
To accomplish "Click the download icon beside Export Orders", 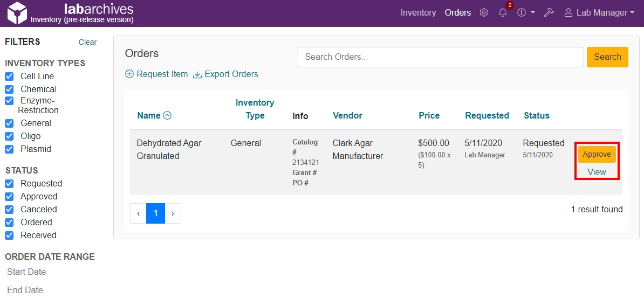I will (197, 74).
